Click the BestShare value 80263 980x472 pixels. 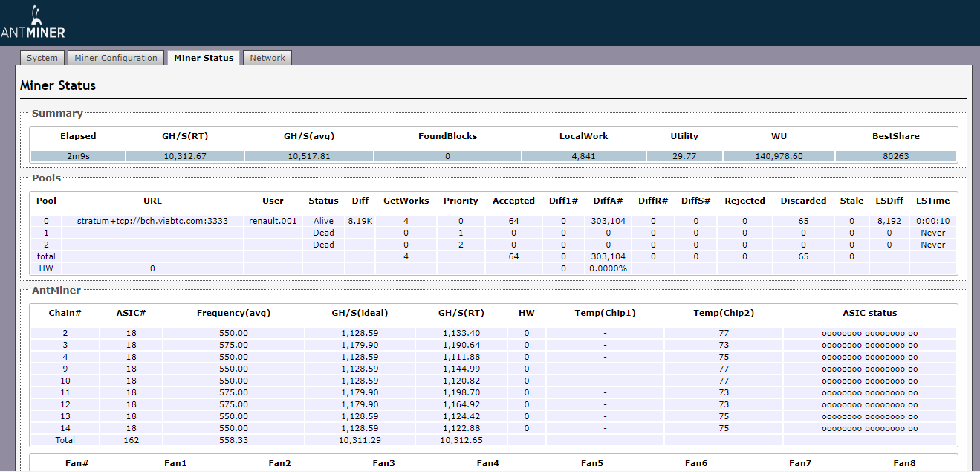click(896, 156)
